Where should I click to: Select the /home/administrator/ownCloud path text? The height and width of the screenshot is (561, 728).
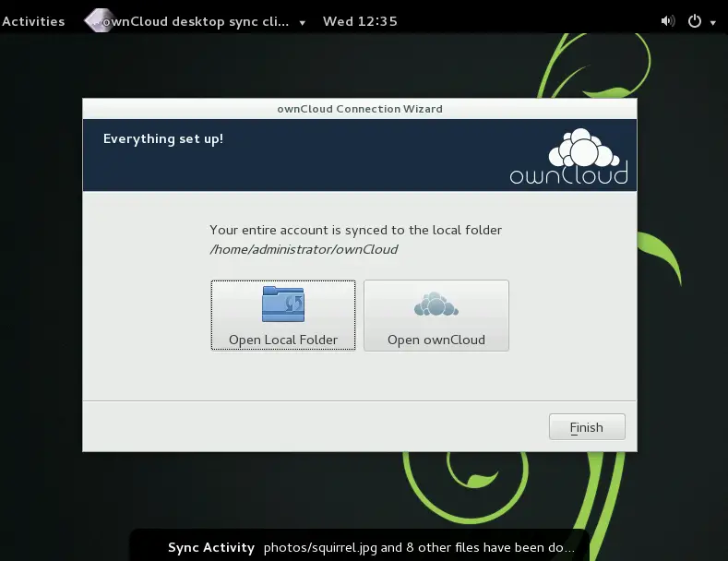304,249
